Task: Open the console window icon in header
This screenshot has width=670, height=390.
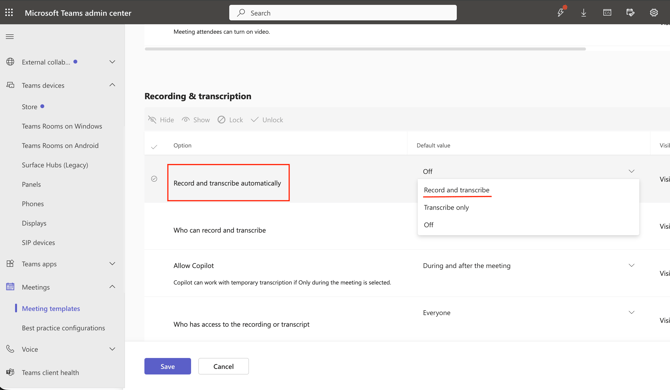Action: pyautogui.click(x=607, y=13)
